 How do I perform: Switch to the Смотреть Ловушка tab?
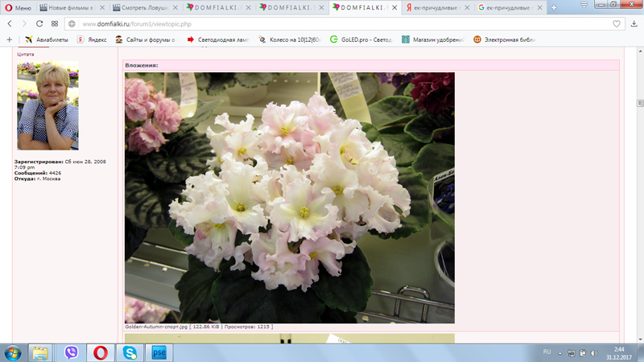(141, 8)
